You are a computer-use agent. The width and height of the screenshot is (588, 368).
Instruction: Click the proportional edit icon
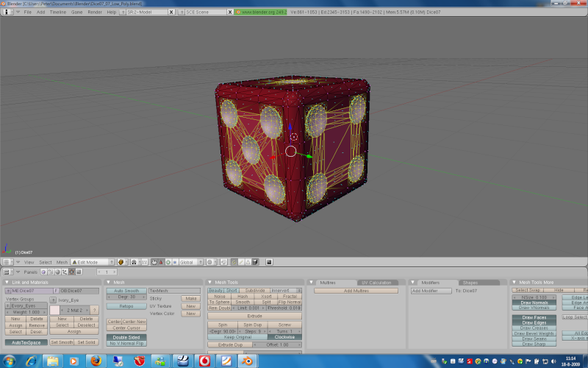click(211, 262)
